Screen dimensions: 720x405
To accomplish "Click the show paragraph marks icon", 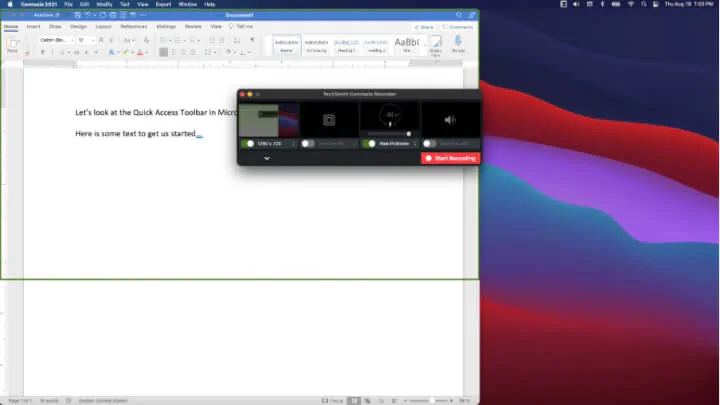I will click(x=252, y=40).
